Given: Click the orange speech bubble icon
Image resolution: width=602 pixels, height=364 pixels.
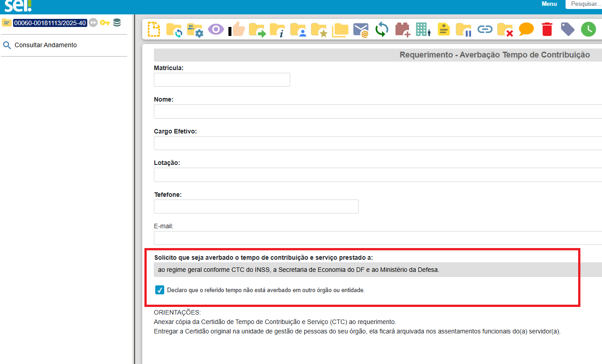Looking at the screenshot, I should pyautogui.click(x=526, y=30).
